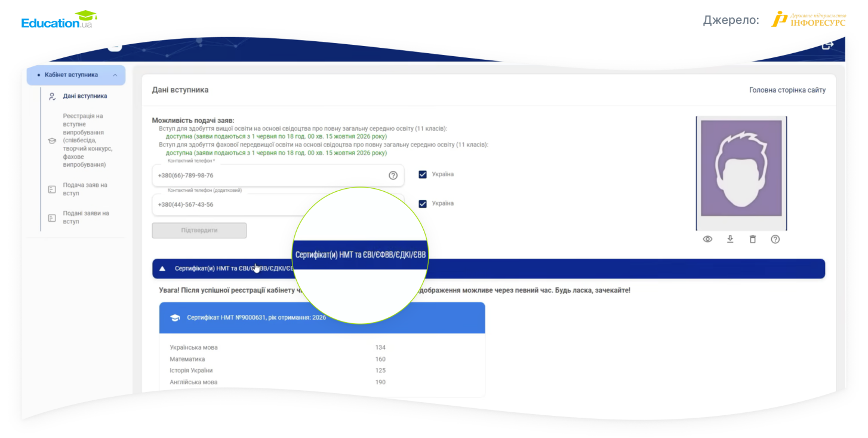Toggle the Україна checkbox for additional phone

[x=423, y=204]
